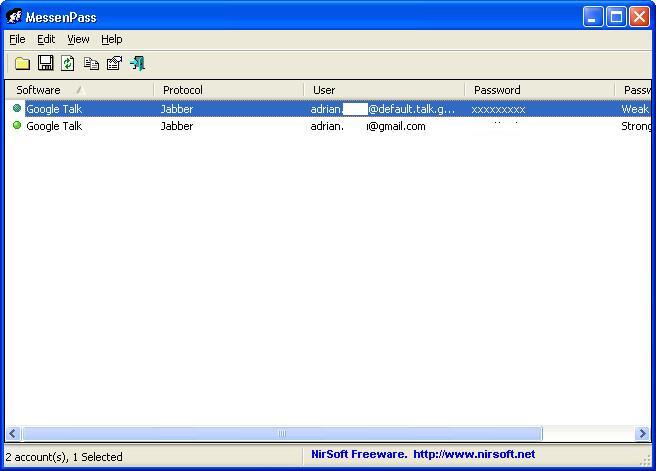
Task: Click the Exit toolbar icon
Action: click(137, 64)
